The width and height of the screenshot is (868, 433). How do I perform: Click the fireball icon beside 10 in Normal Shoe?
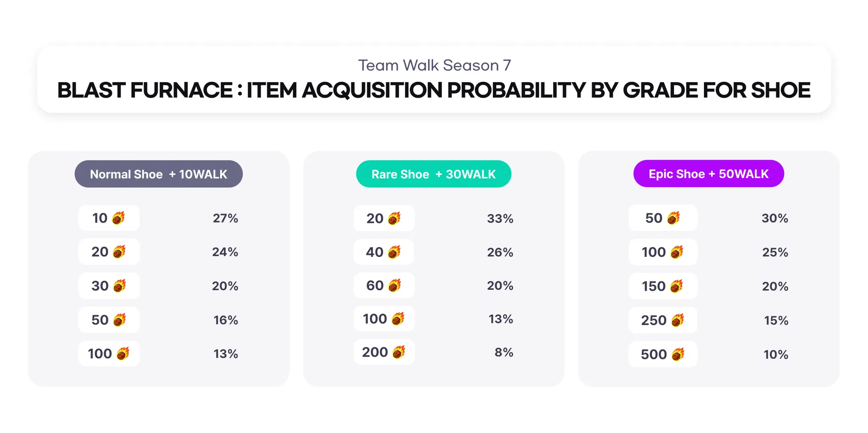(118, 218)
